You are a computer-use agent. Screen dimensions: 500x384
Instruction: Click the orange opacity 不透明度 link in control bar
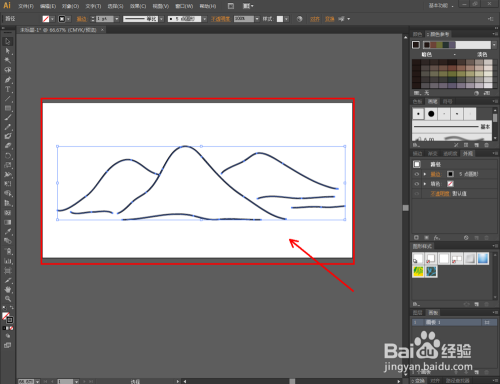220,19
